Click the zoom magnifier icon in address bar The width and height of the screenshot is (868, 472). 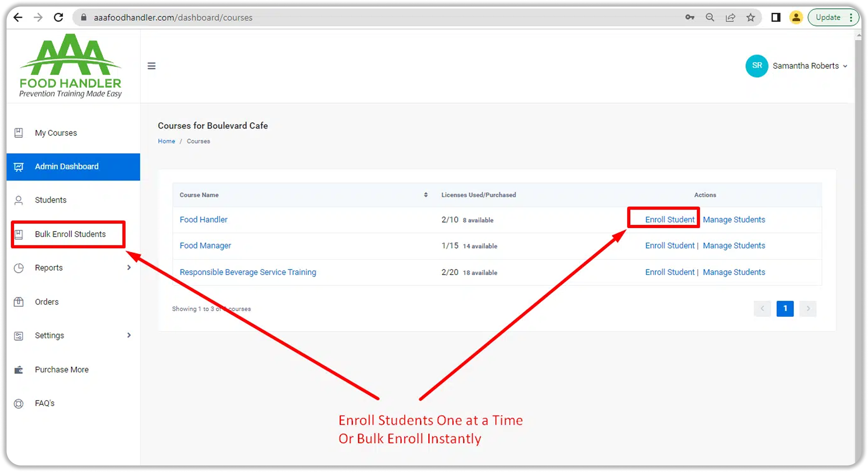coord(710,17)
